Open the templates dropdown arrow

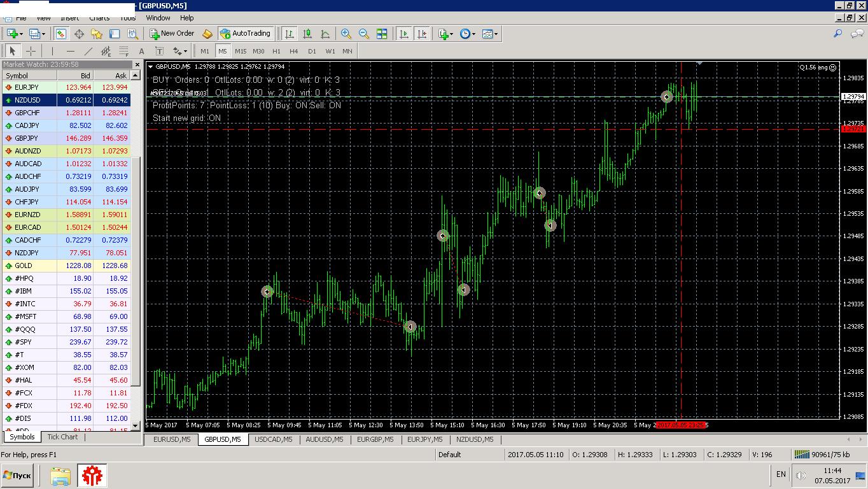(x=496, y=34)
